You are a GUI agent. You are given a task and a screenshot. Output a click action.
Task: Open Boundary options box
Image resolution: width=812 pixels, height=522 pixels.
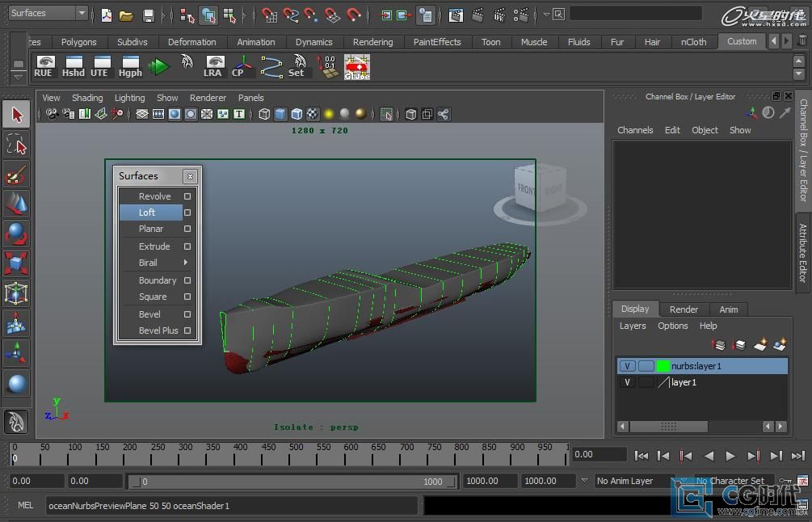(187, 280)
